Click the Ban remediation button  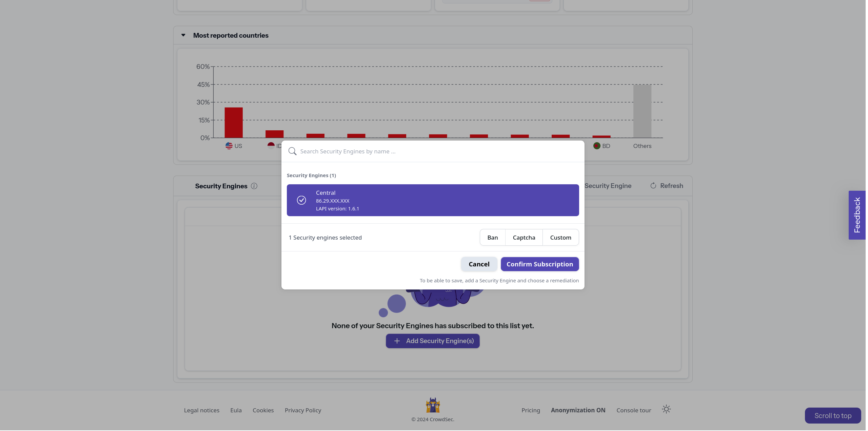click(x=492, y=237)
